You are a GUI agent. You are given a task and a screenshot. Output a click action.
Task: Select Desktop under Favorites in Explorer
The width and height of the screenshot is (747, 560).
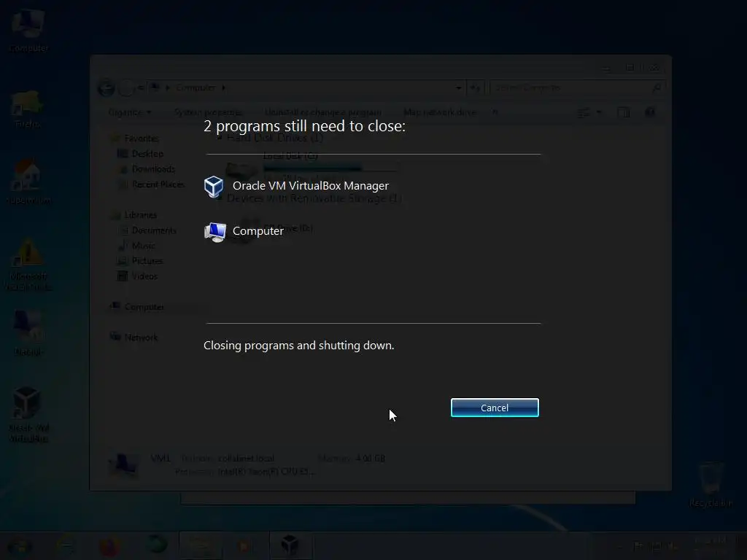(x=147, y=154)
